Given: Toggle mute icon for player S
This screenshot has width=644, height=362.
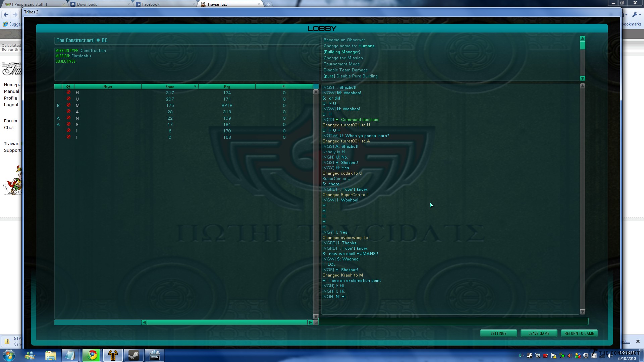Looking at the screenshot, I should click(x=68, y=124).
